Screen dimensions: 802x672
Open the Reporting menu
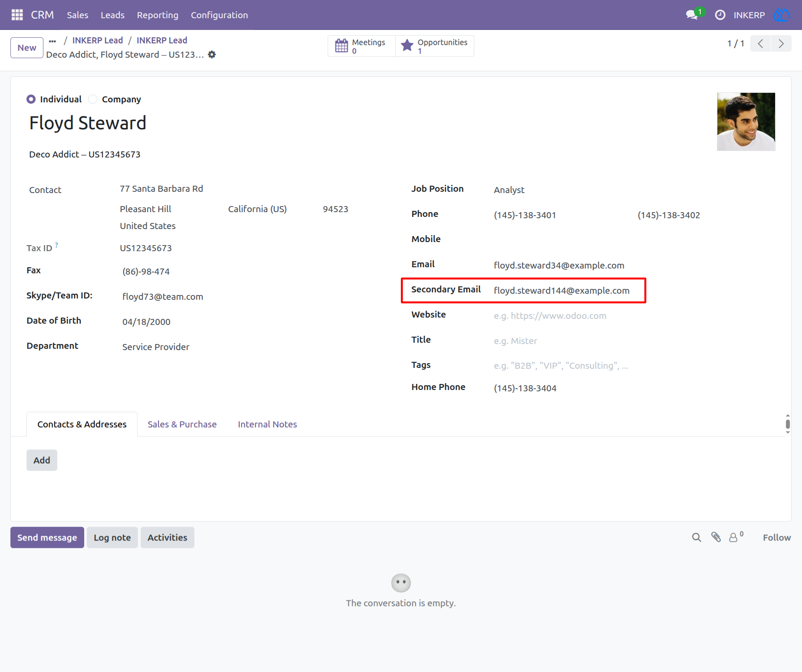pos(158,15)
